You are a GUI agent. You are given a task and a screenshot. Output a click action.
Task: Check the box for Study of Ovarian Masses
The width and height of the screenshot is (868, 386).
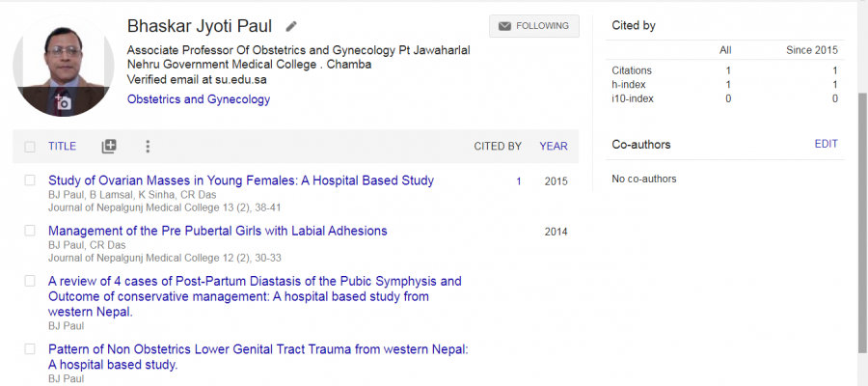30,180
